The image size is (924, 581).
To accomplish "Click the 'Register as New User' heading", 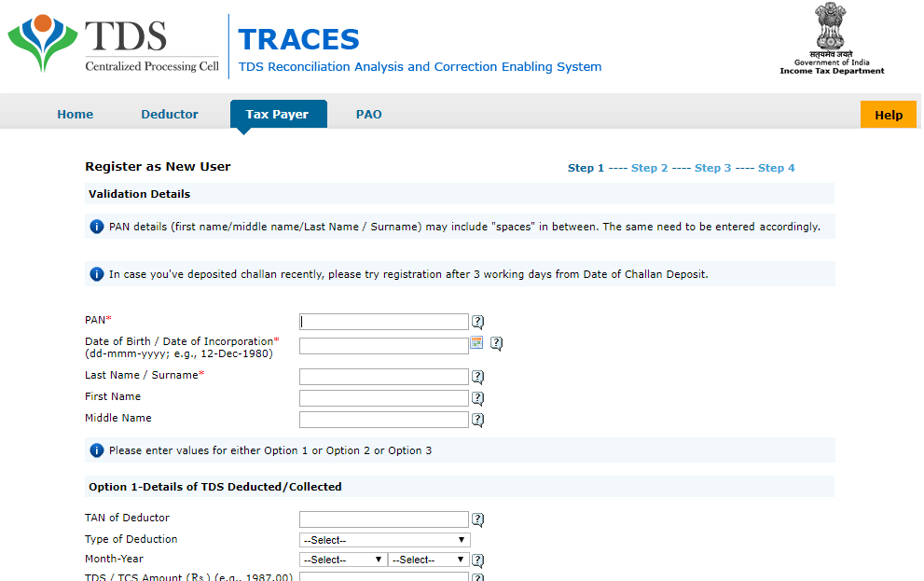I will (158, 167).
